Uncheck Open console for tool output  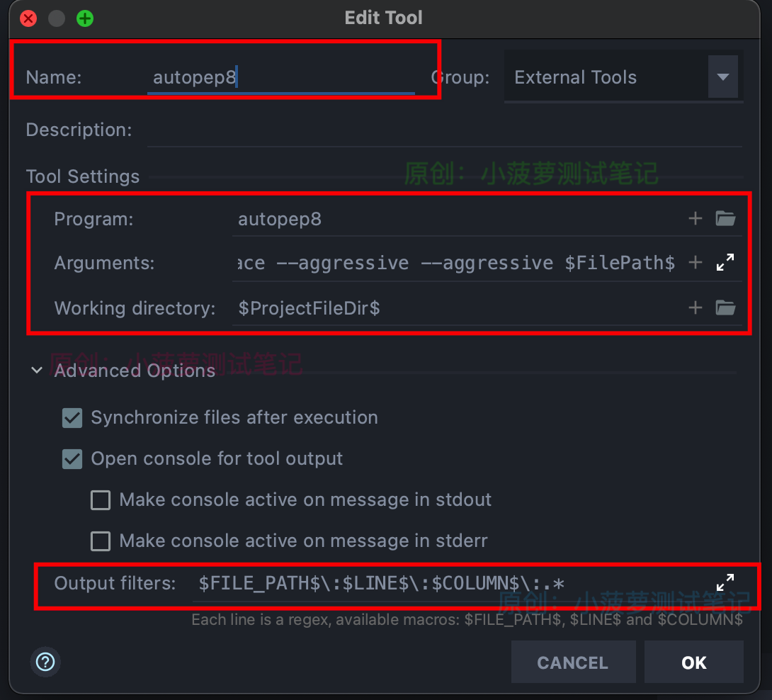point(72,458)
